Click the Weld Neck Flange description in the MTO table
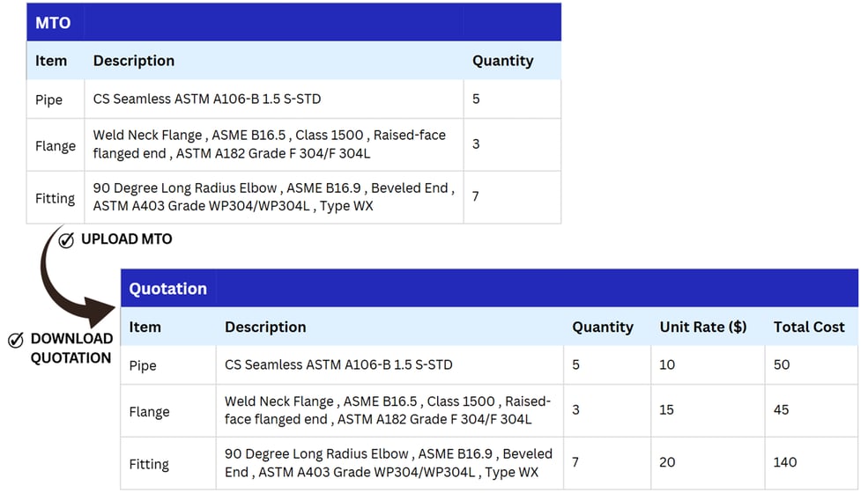Image resolution: width=868 pixels, height=493 pixels. [270, 143]
